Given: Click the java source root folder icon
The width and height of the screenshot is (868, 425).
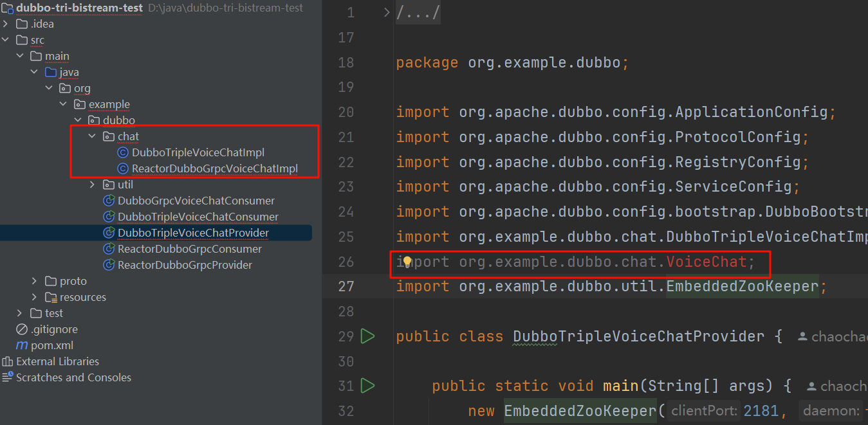Looking at the screenshot, I should [51, 73].
